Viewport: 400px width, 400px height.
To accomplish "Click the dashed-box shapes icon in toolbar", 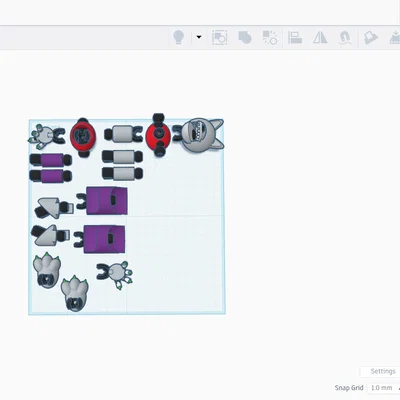I will (x=220, y=37).
